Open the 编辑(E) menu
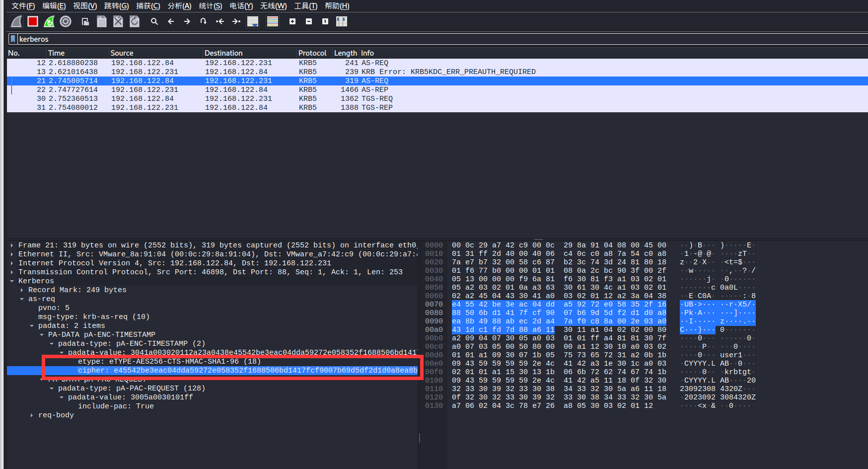Viewport: 868px width, 469px height. click(54, 6)
